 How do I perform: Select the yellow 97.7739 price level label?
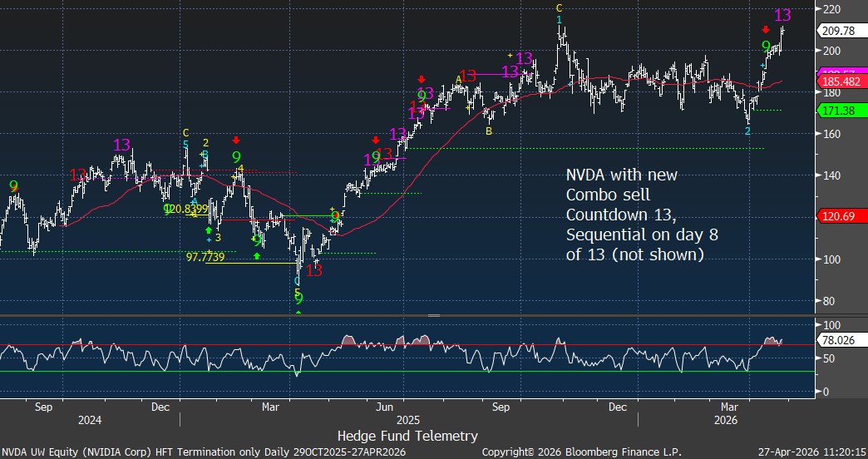click(206, 258)
